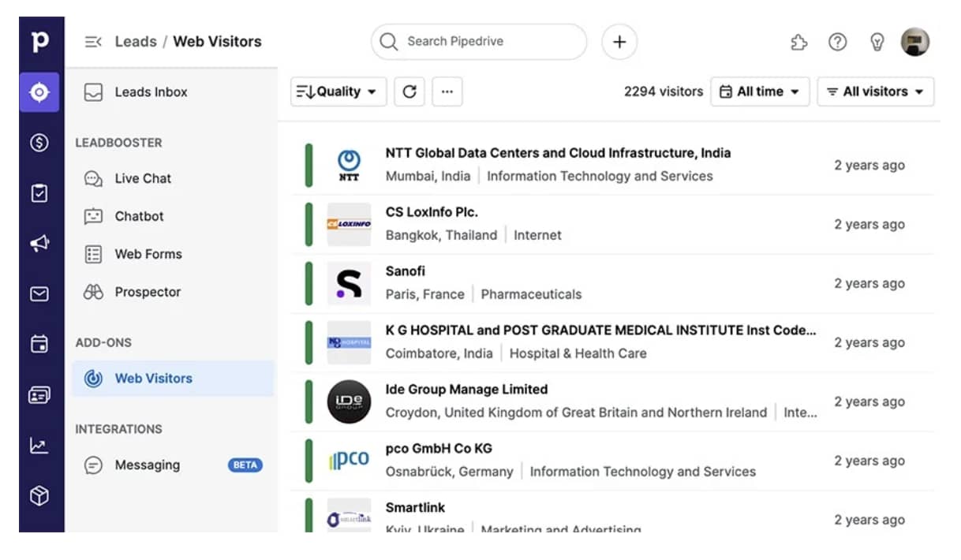The height and width of the screenshot is (560, 961).
Task: Click 'Internet' industry text for CS LoxInfo
Action: point(538,235)
